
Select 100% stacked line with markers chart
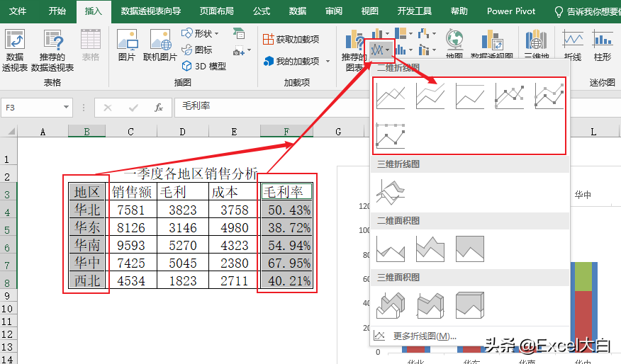(x=391, y=135)
